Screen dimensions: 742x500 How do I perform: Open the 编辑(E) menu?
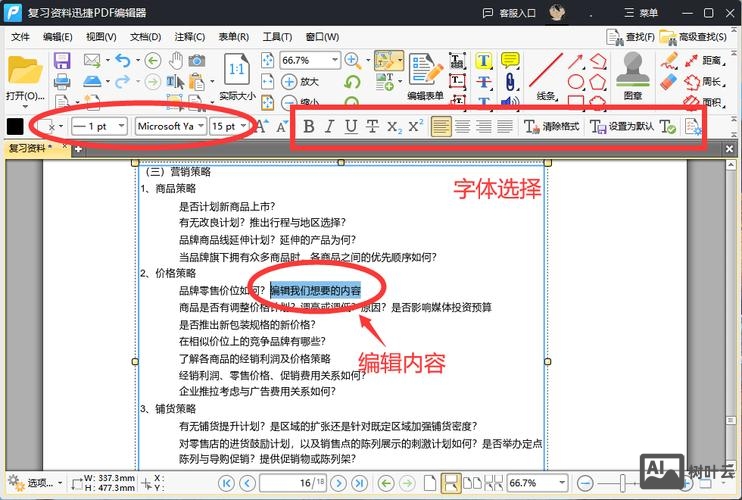[x=57, y=37]
